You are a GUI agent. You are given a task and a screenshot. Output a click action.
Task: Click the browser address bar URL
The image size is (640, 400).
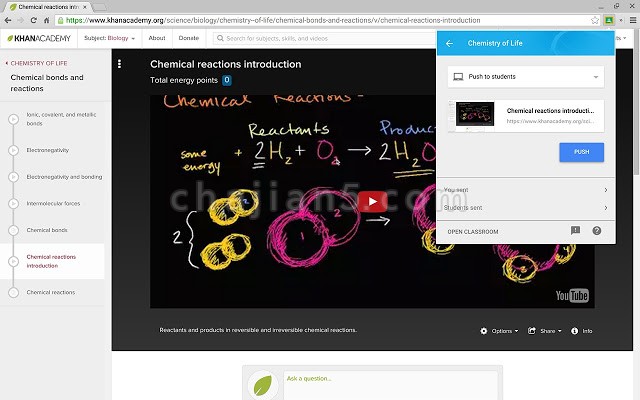coord(273,20)
